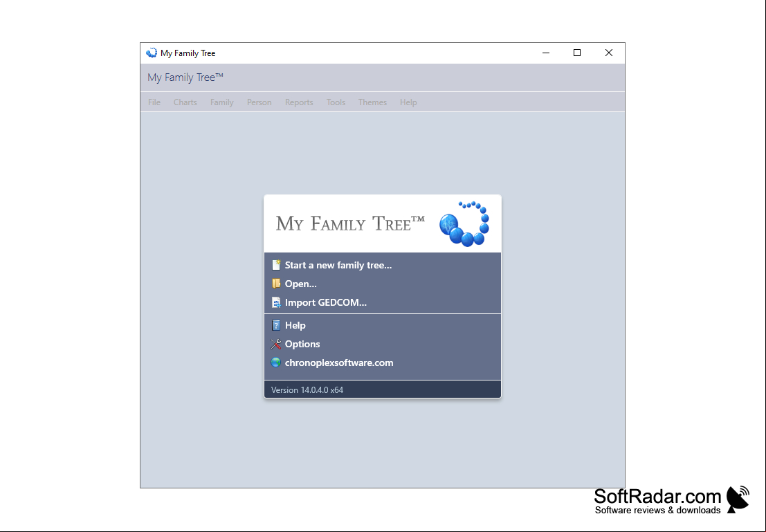This screenshot has width=766, height=532.
Task: Open the File menu
Action: click(x=154, y=102)
